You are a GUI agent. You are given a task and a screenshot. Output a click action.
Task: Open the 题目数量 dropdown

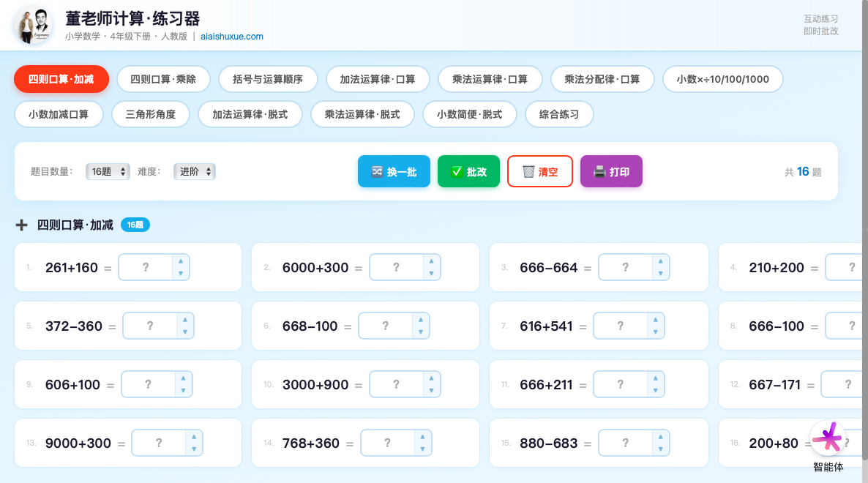click(x=108, y=172)
